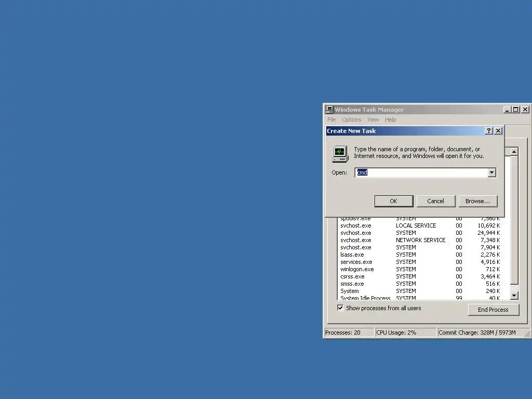
Task: Maximize the Windows Task Manager window
Action: 516,109
